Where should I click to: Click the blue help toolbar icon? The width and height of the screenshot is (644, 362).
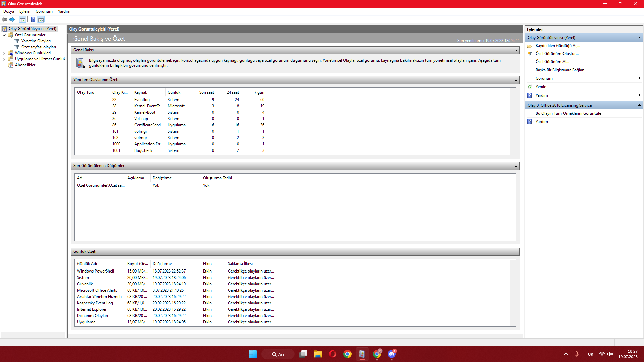pyautogui.click(x=33, y=19)
